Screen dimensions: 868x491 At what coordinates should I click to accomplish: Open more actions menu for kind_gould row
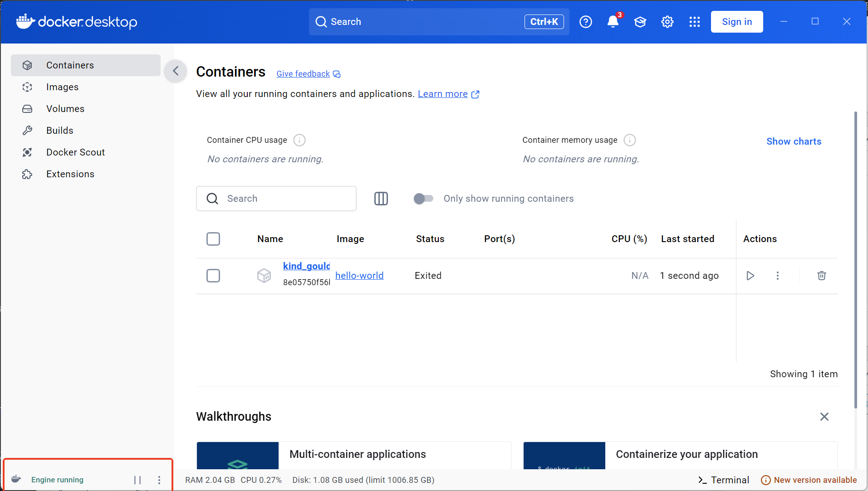click(778, 276)
